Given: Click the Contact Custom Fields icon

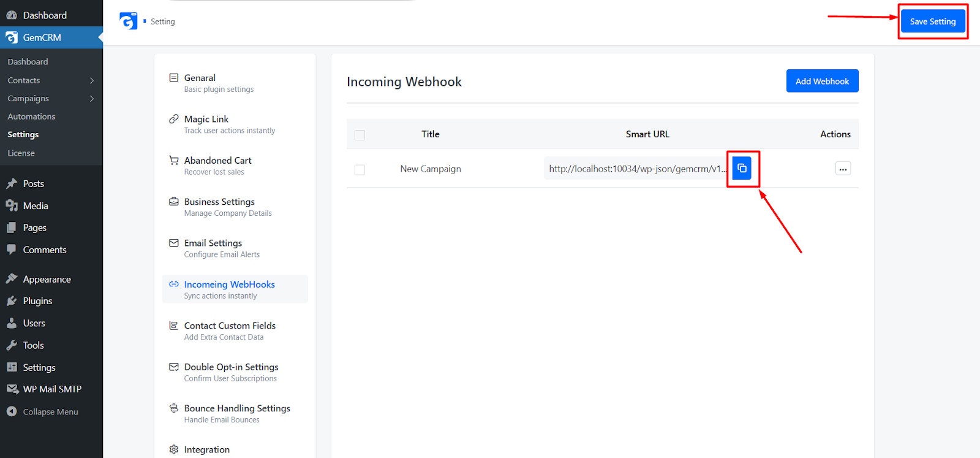Looking at the screenshot, I should point(174,326).
